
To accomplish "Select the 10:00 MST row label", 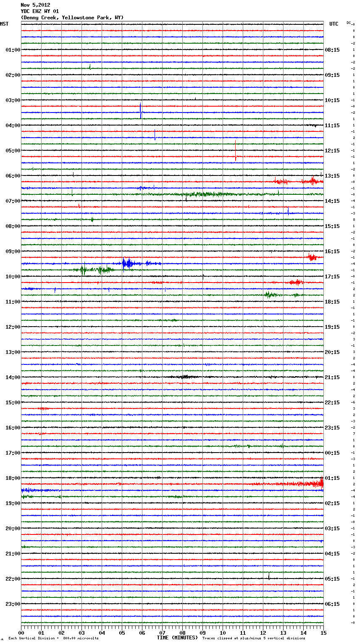I will [13, 277].
